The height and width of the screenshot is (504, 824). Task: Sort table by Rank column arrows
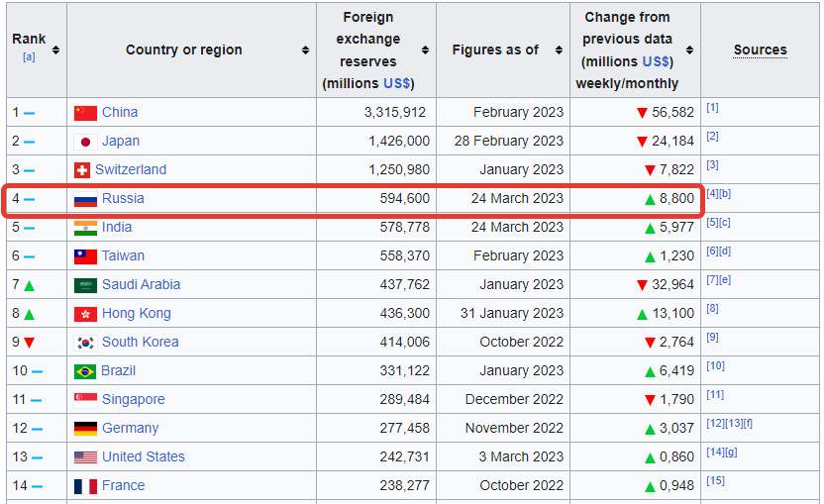click(x=55, y=50)
